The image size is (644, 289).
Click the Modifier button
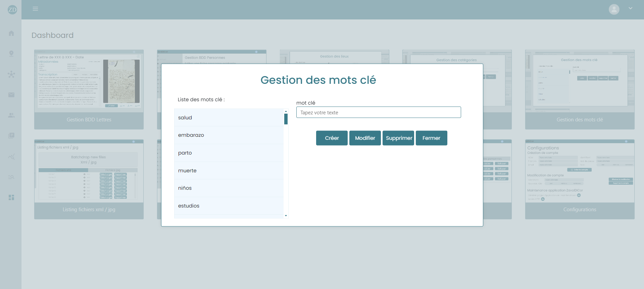click(x=365, y=138)
